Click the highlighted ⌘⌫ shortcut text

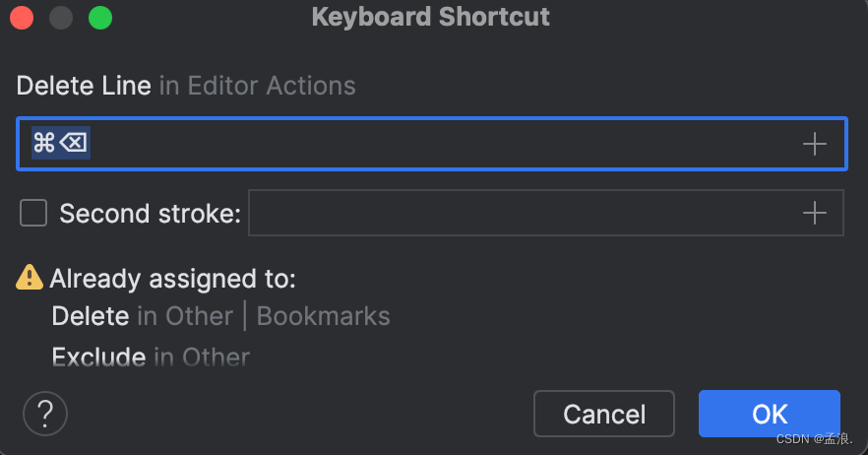[x=61, y=144]
